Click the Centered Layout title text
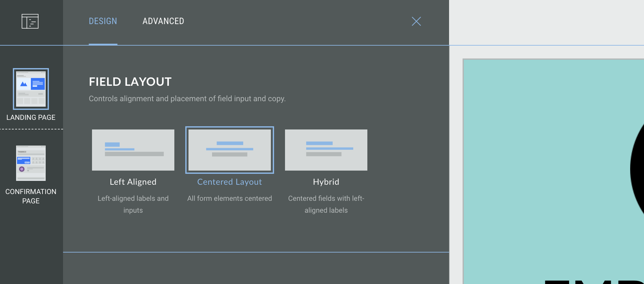This screenshot has height=284, width=644. pyautogui.click(x=230, y=182)
